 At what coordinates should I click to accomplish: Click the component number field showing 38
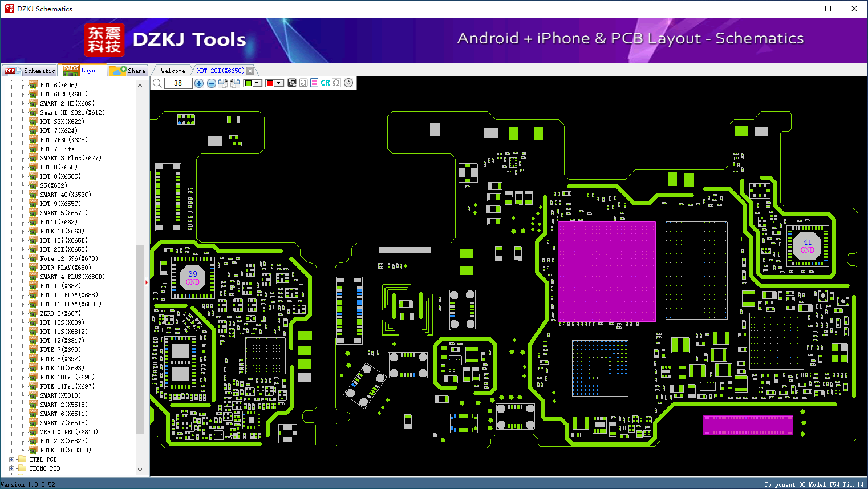[178, 83]
